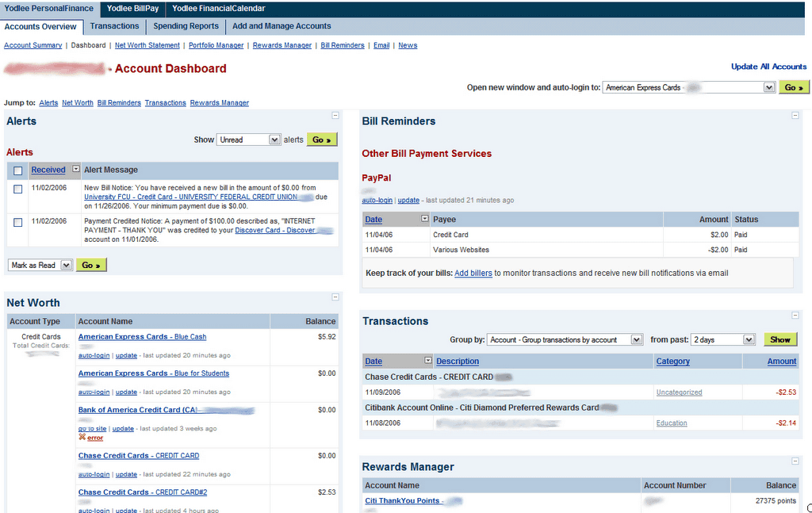Jump to Alerts section link
812x513 pixels.
click(x=48, y=103)
